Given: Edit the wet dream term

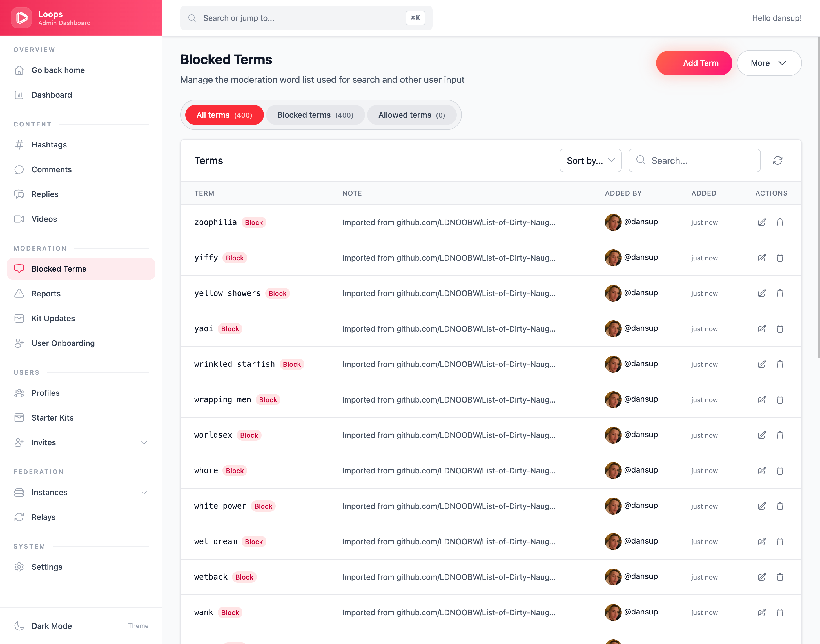Looking at the screenshot, I should (761, 542).
